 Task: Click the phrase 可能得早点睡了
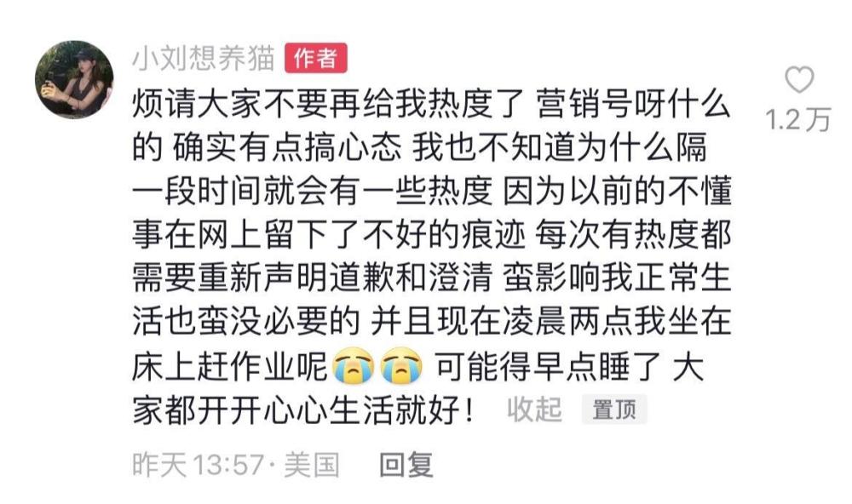point(548,367)
